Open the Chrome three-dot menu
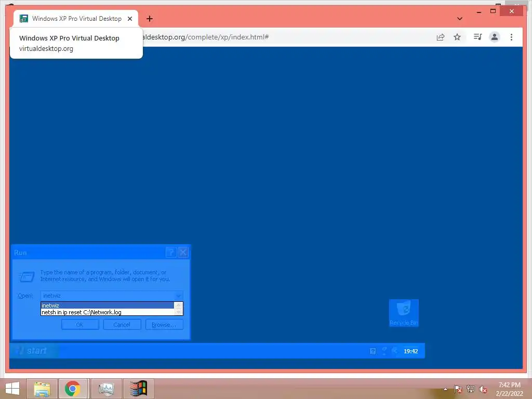The height and width of the screenshot is (399, 532). 511,37
